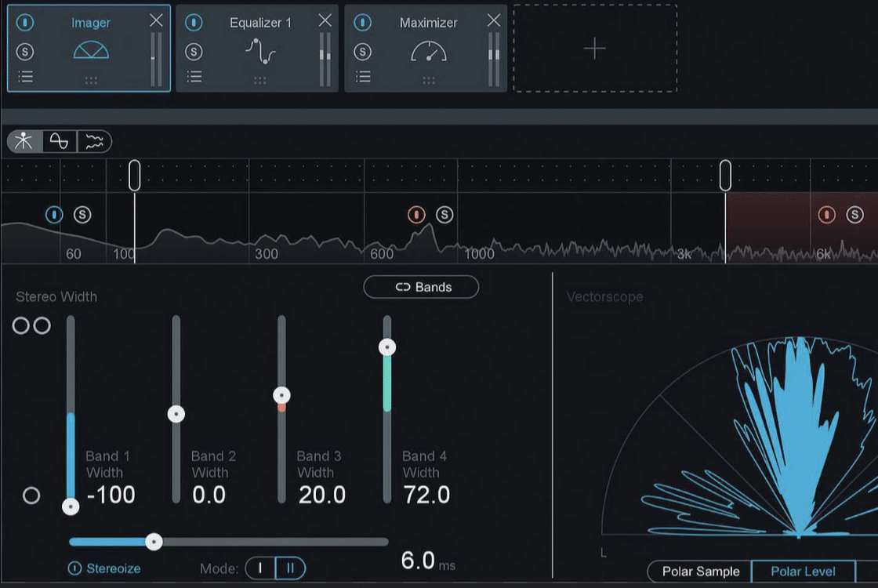Click the Maximizer module level meter
This screenshot has width=878, height=588.
click(x=494, y=60)
